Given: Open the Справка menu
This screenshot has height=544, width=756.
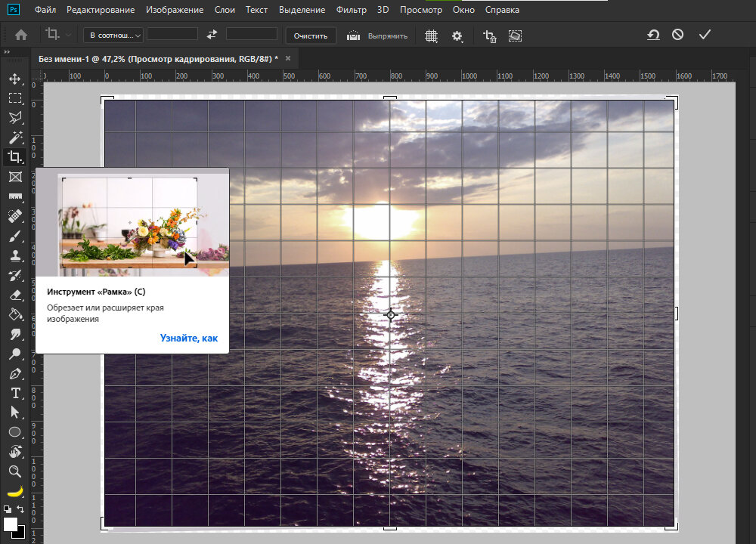Looking at the screenshot, I should [502, 10].
